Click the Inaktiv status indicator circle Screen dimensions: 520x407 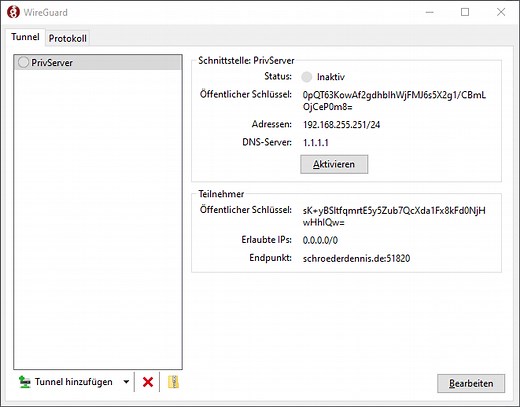point(307,77)
